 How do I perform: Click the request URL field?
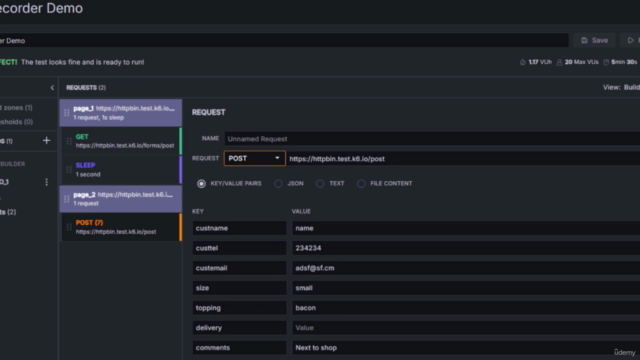click(x=463, y=159)
